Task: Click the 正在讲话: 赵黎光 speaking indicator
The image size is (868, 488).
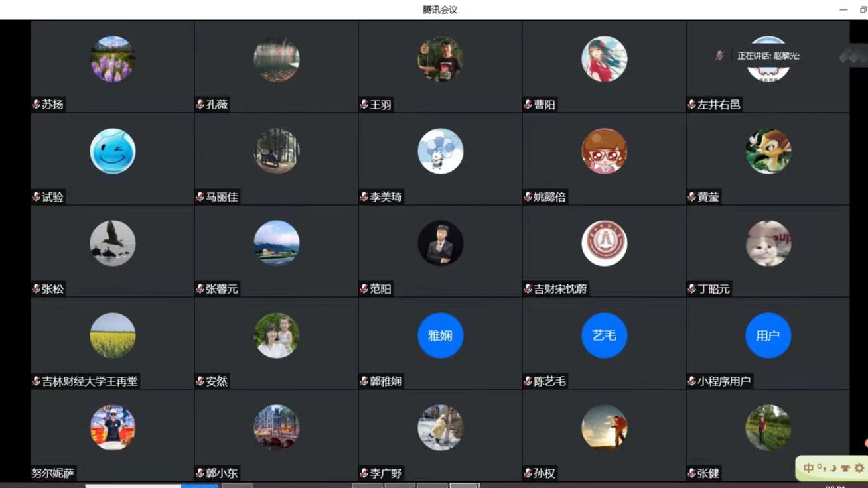Action: [x=768, y=56]
